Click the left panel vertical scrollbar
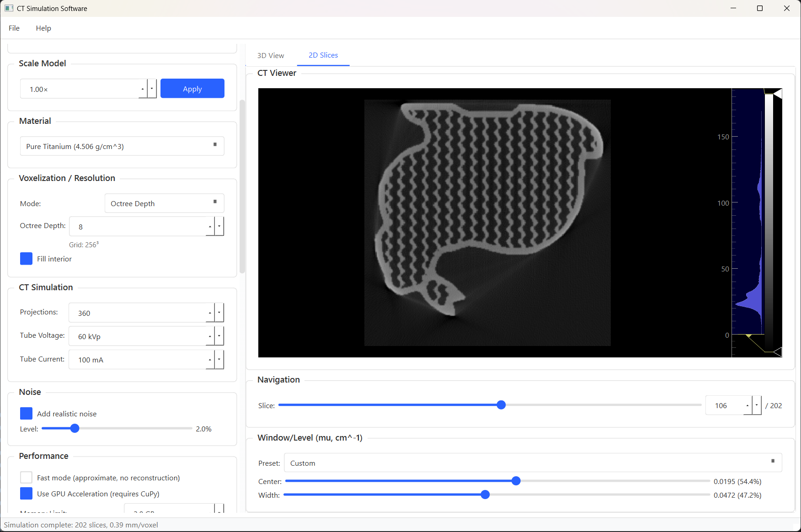The width and height of the screenshot is (801, 532). click(x=242, y=186)
